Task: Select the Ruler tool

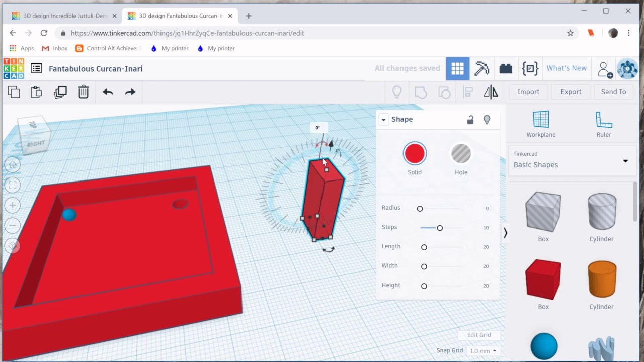Action: tap(604, 124)
